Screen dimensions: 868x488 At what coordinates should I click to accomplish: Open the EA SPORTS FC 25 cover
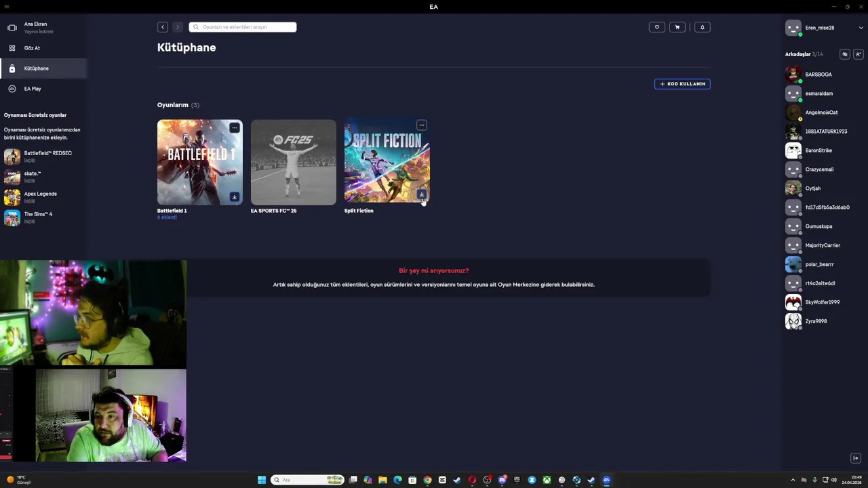(x=293, y=163)
